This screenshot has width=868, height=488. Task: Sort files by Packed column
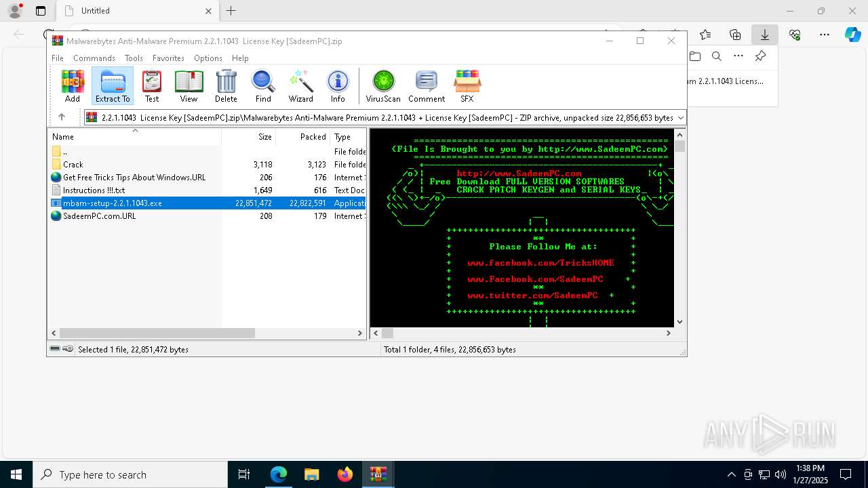(302, 137)
